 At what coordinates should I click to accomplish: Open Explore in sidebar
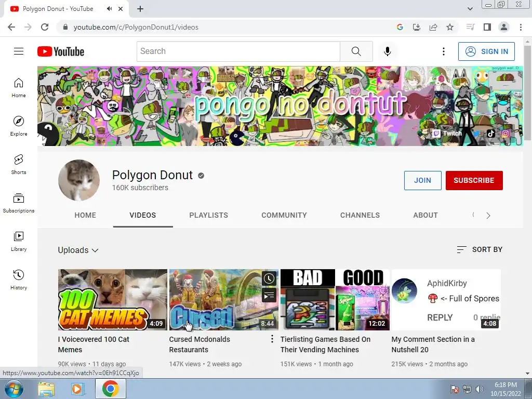19,126
